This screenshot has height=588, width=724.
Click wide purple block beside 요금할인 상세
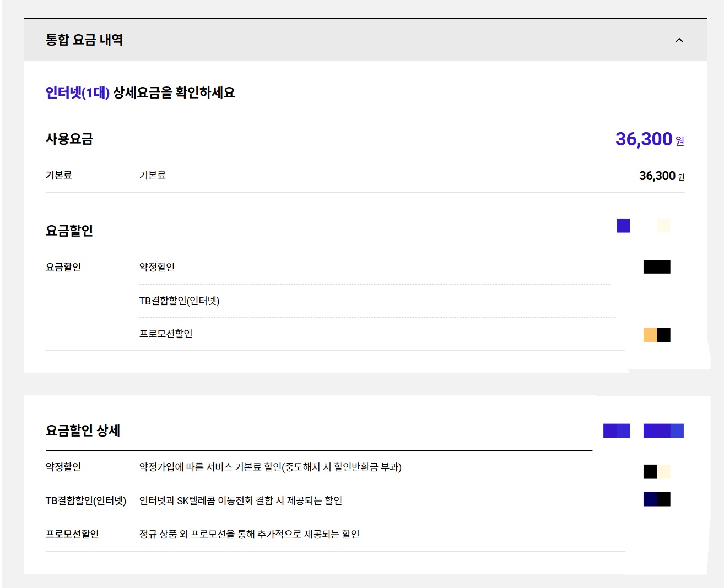pyautogui.click(x=663, y=431)
